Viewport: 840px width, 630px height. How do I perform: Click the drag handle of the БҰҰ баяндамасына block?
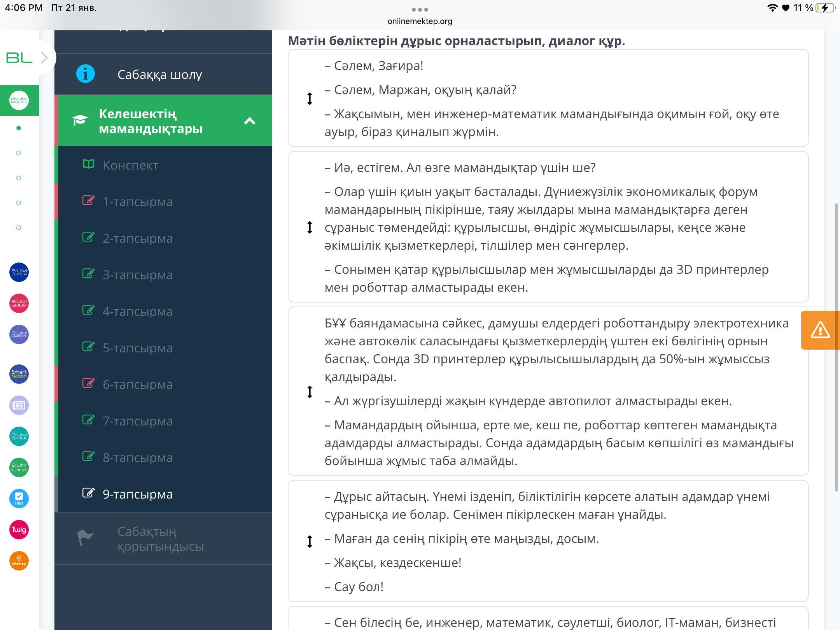tap(310, 392)
